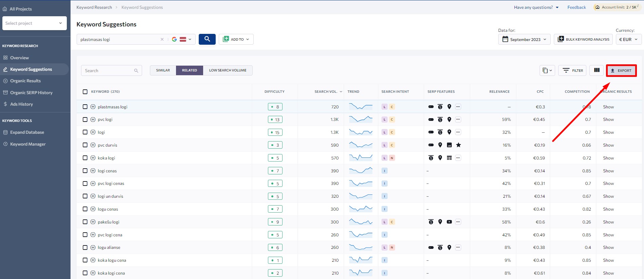Open the Select project dropdown
This screenshot has height=279, width=644.
(x=34, y=23)
